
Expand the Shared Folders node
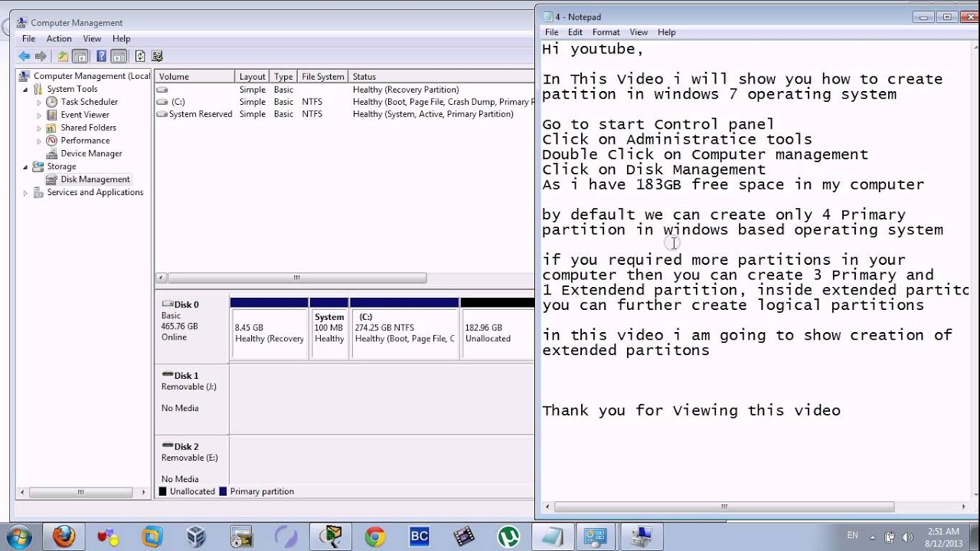pos(39,128)
